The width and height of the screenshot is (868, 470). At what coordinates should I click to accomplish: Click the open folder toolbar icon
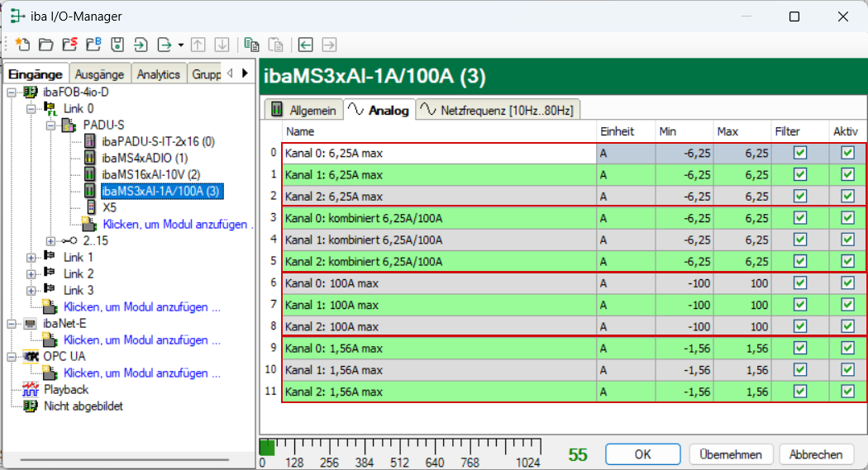46,45
